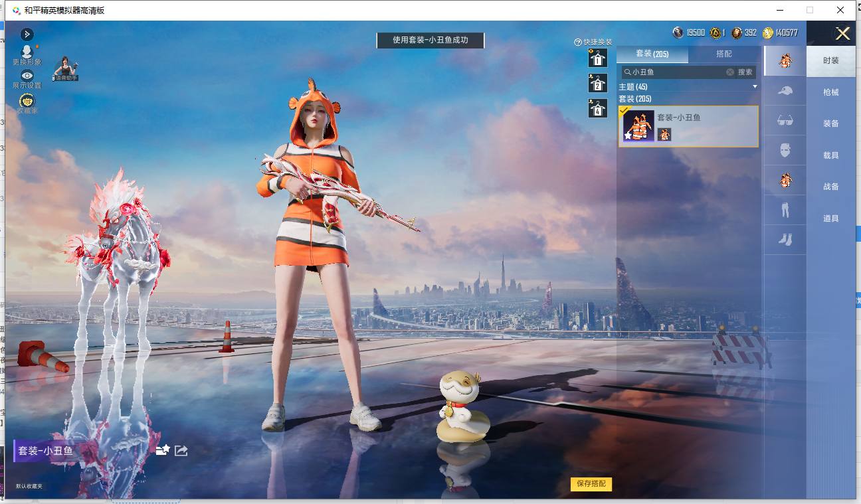
Task: Select the face mask category icon
Action: pos(785,150)
